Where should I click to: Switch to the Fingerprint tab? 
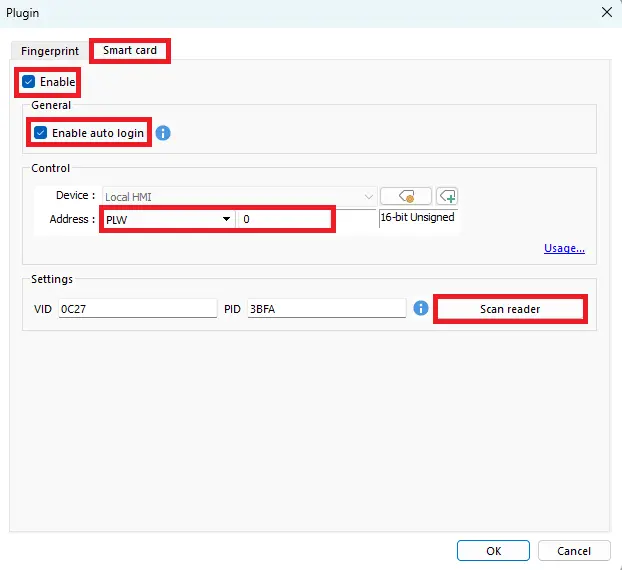pyautogui.click(x=50, y=51)
